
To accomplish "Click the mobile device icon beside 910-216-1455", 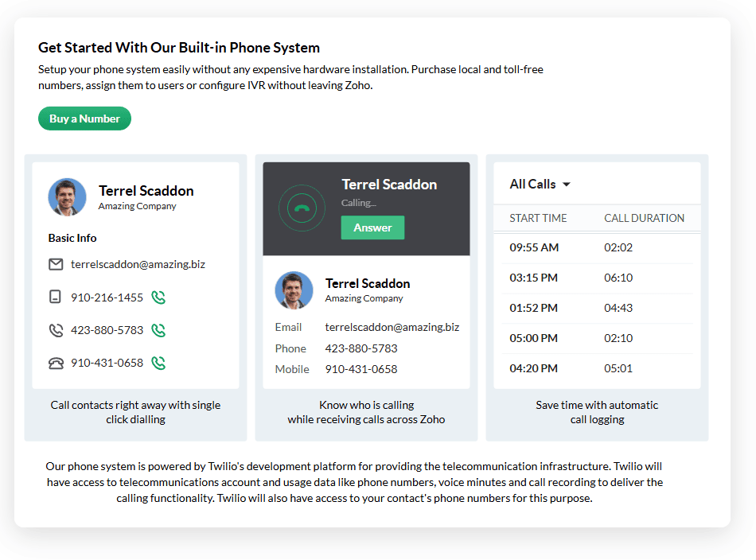I will pyautogui.click(x=56, y=297).
